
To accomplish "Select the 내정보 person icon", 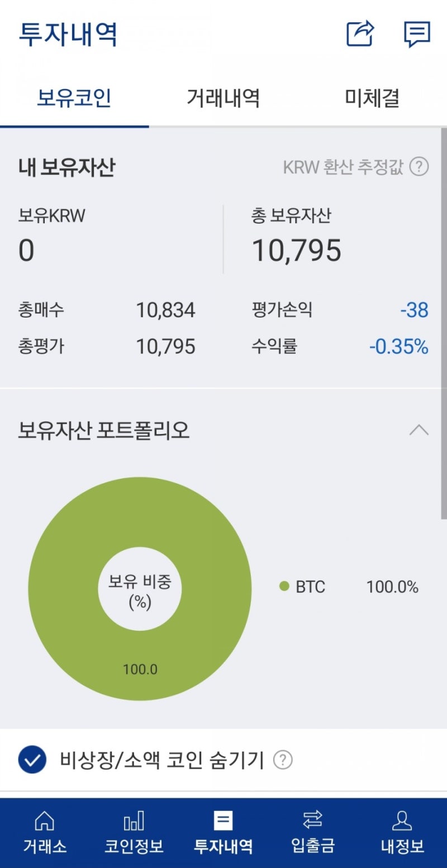I will 403,833.
